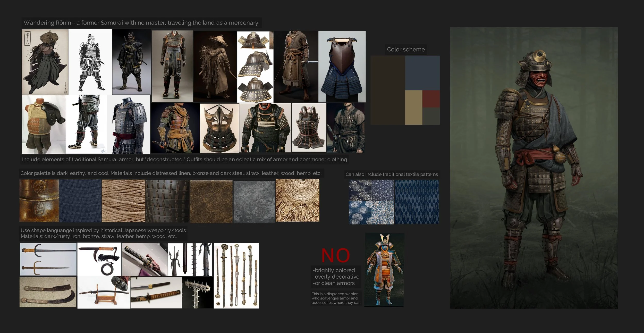The image size is (644, 333).
Task: Select the large ronin concept art image
Action: point(534,168)
